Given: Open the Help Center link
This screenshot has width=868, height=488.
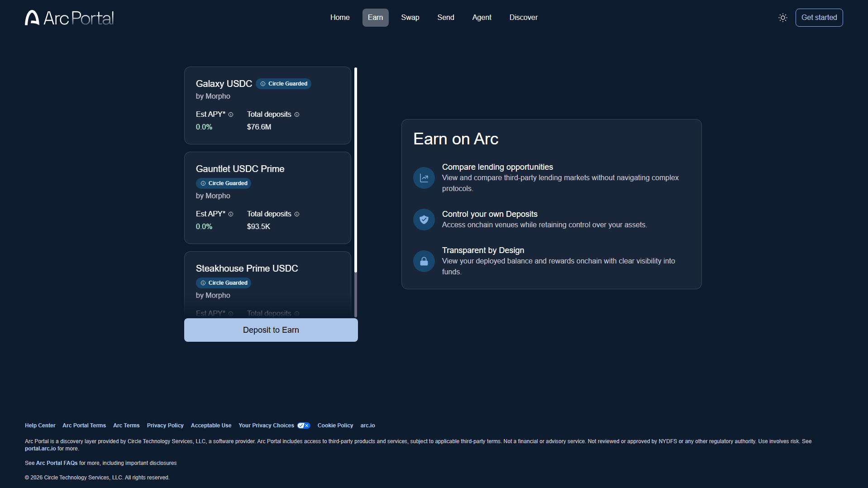Looking at the screenshot, I should [x=40, y=426].
